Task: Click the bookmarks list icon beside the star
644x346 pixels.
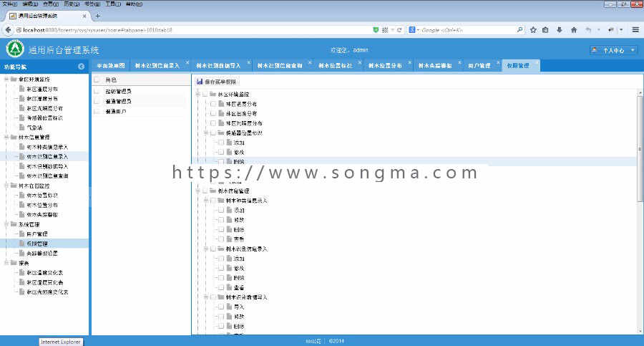Action: pyautogui.click(x=545, y=29)
